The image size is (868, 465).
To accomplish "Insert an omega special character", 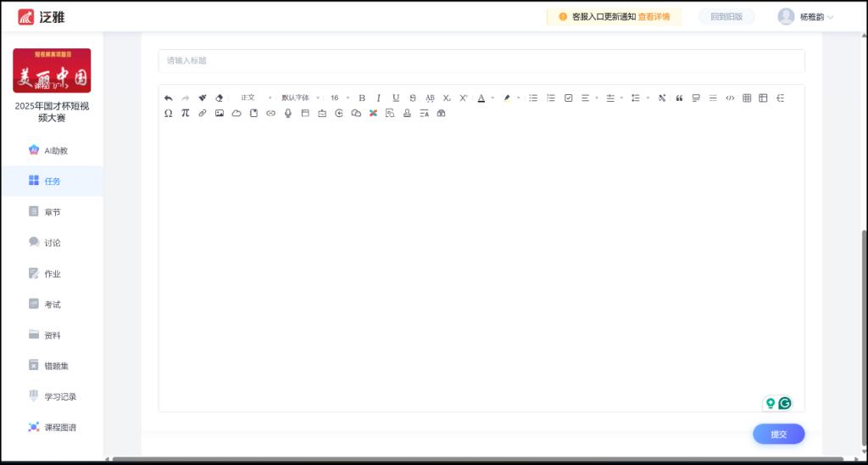I will [169, 113].
